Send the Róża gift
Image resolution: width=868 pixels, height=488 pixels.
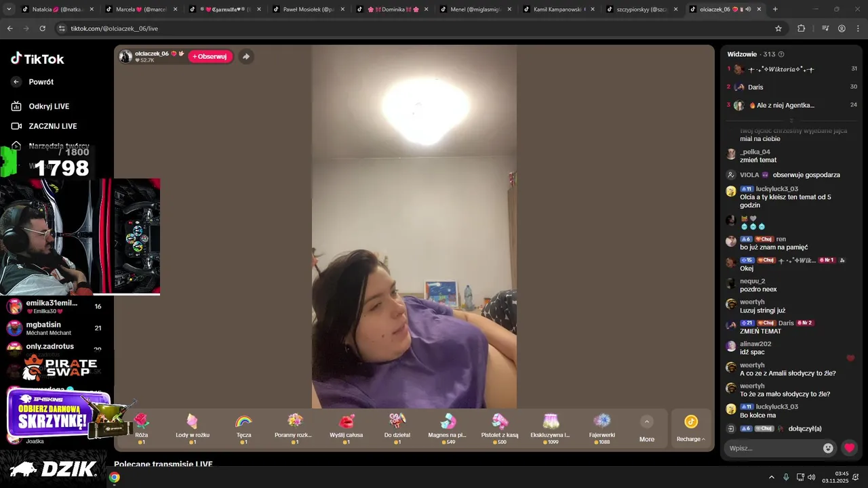[x=141, y=428]
